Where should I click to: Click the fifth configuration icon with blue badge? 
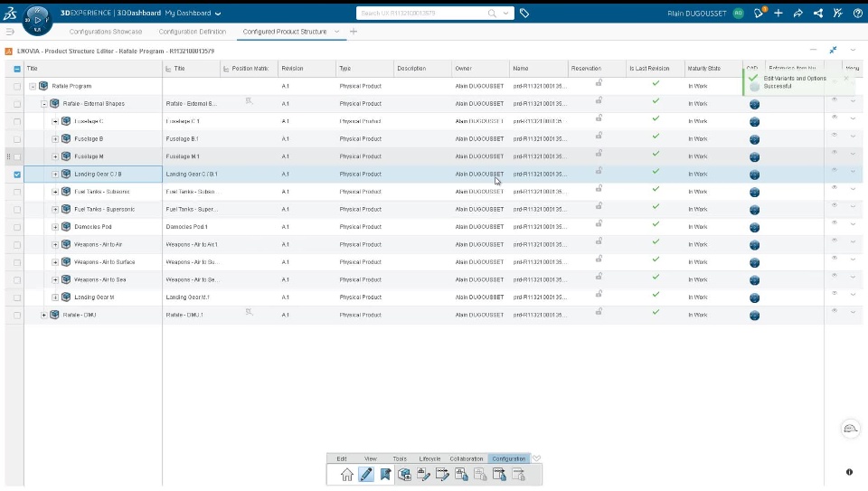point(461,475)
